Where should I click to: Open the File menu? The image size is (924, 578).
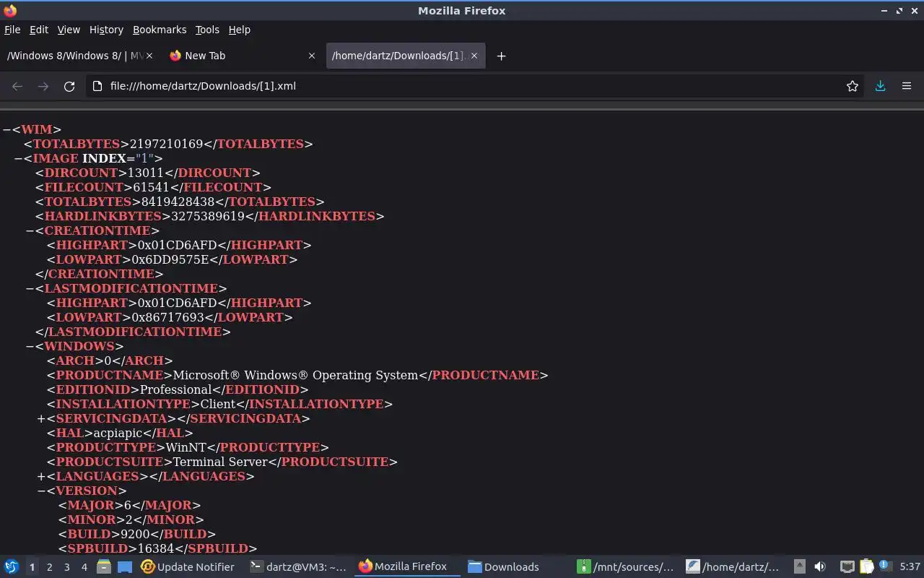click(x=12, y=30)
